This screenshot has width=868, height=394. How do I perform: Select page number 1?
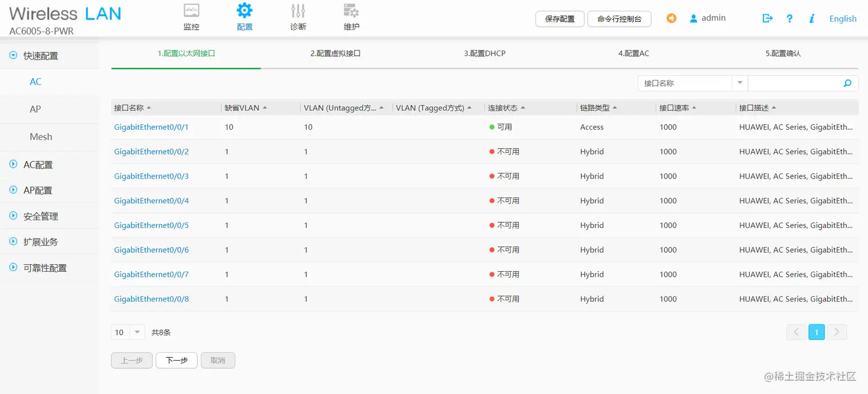click(816, 332)
